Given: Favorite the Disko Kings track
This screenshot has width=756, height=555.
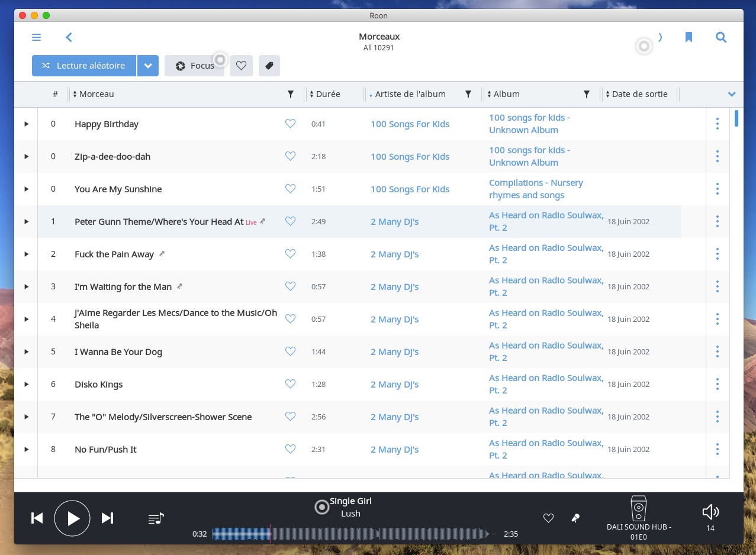Looking at the screenshot, I should click(290, 384).
